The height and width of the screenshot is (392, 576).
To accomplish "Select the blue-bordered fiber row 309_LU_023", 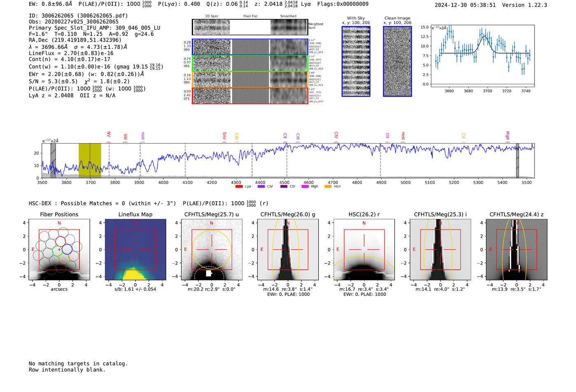I will tap(250, 47).
